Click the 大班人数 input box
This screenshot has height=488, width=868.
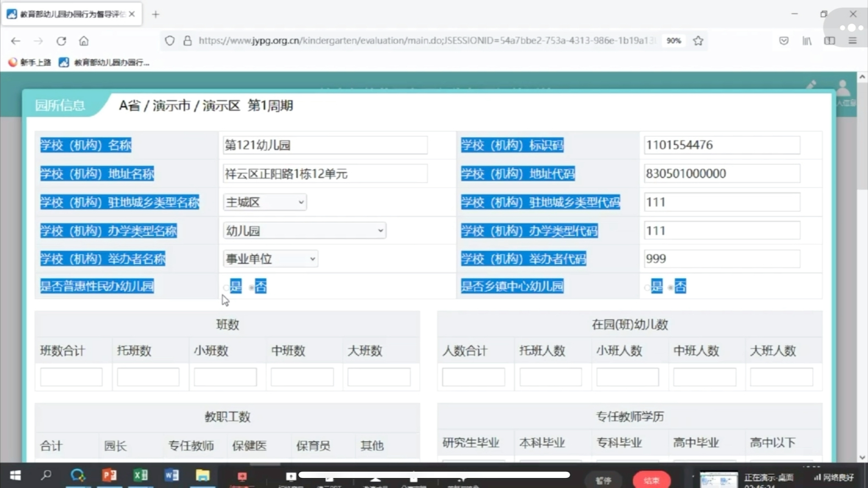tap(782, 377)
